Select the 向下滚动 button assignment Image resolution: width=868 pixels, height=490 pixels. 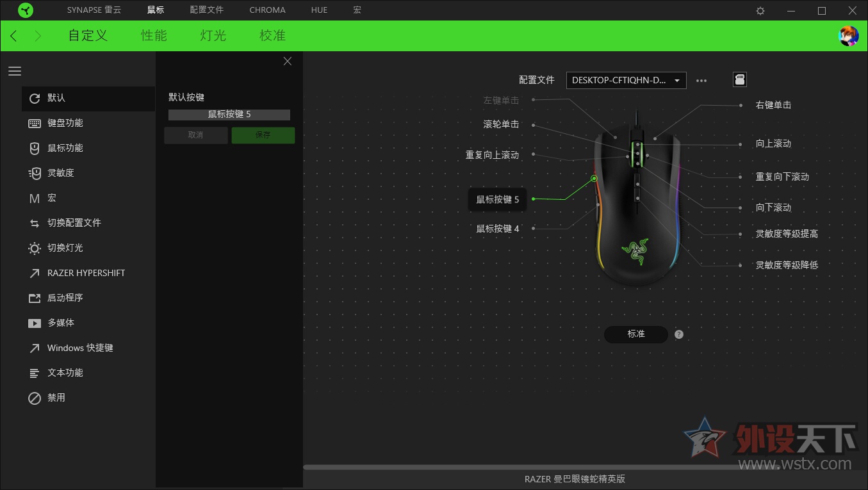[774, 208]
